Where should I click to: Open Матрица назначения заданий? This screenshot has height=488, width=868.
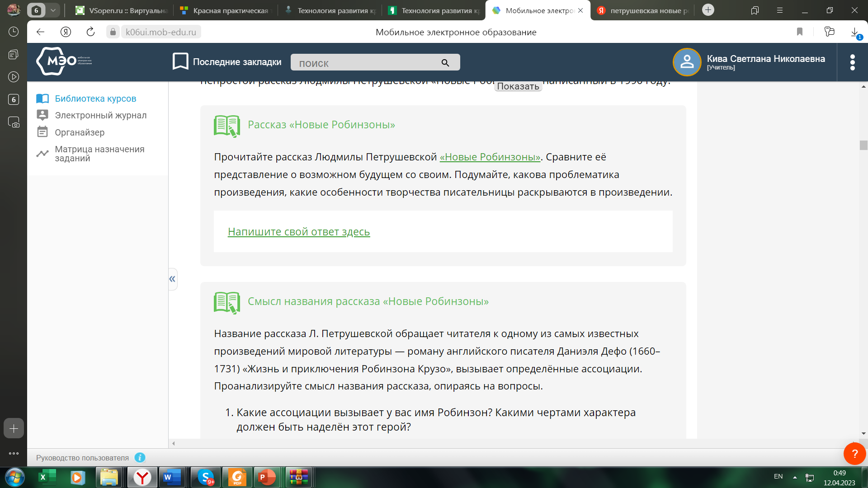pos(99,154)
